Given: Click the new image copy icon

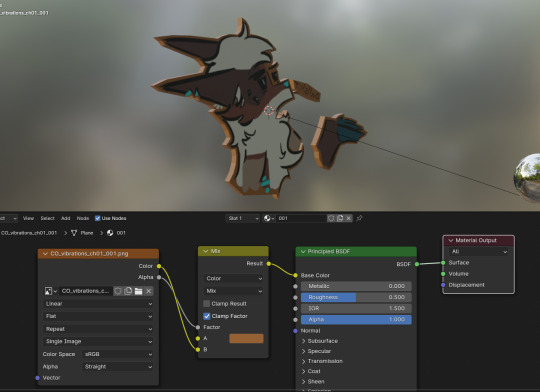Looking at the screenshot, I should (x=128, y=291).
